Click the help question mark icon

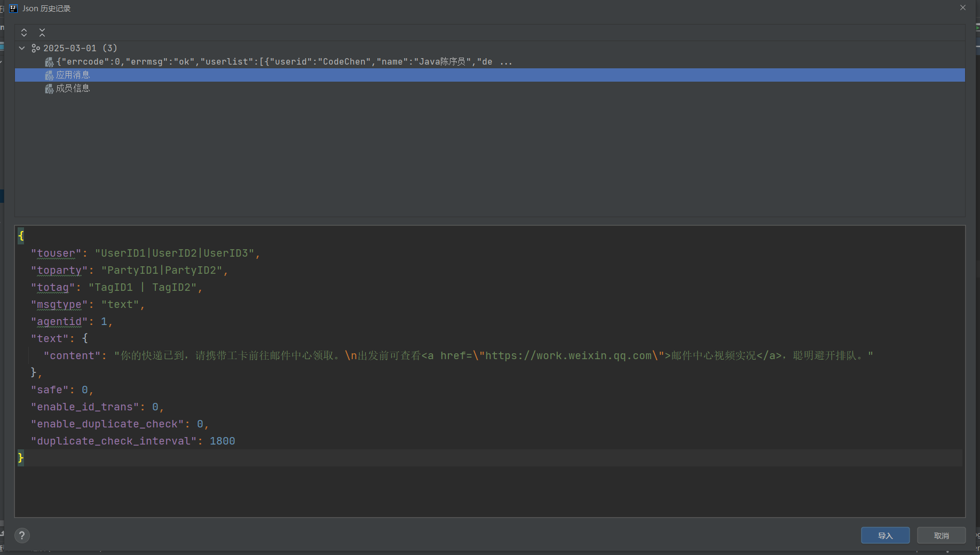tap(22, 535)
